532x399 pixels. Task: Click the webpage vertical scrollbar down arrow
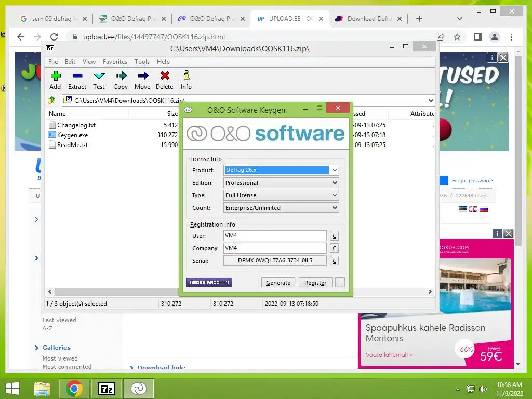click(518, 364)
